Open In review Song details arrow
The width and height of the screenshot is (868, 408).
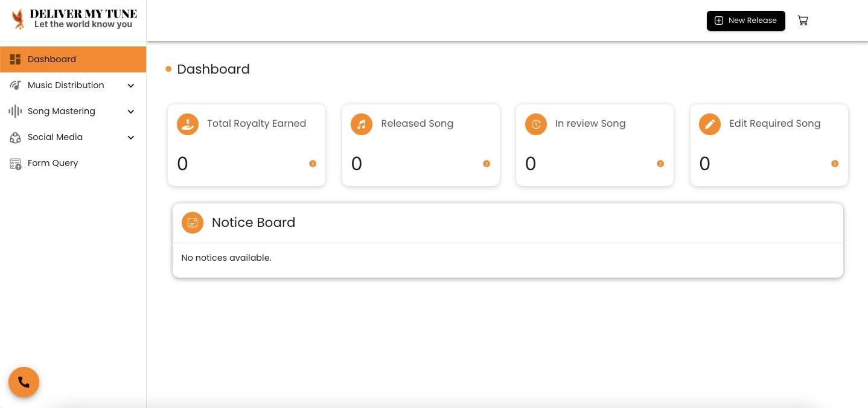[x=660, y=164]
